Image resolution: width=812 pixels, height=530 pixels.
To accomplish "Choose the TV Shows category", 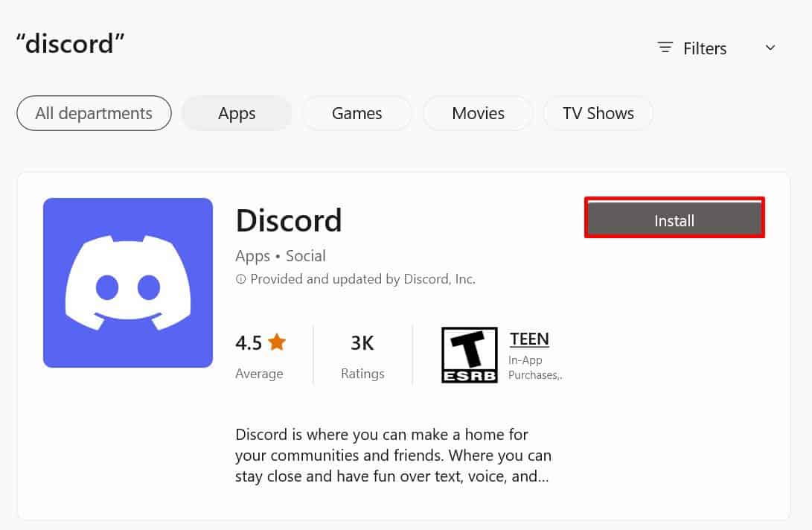I will [x=598, y=113].
